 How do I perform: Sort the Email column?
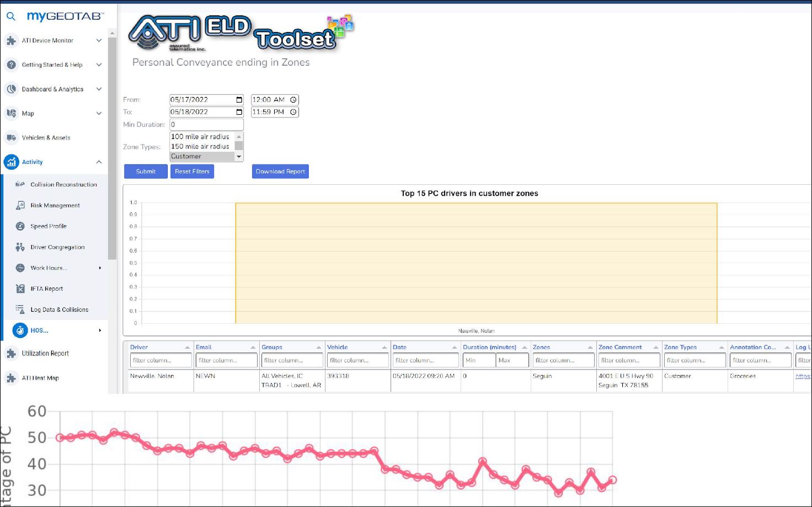coord(253,348)
